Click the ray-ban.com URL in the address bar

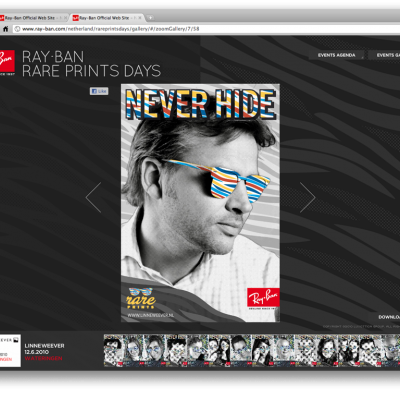pos(111,29)
